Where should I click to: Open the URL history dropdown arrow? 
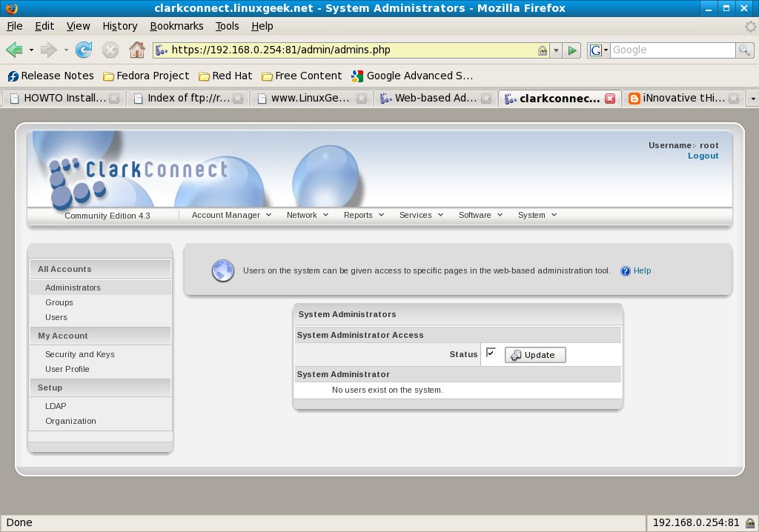(556, 50)
